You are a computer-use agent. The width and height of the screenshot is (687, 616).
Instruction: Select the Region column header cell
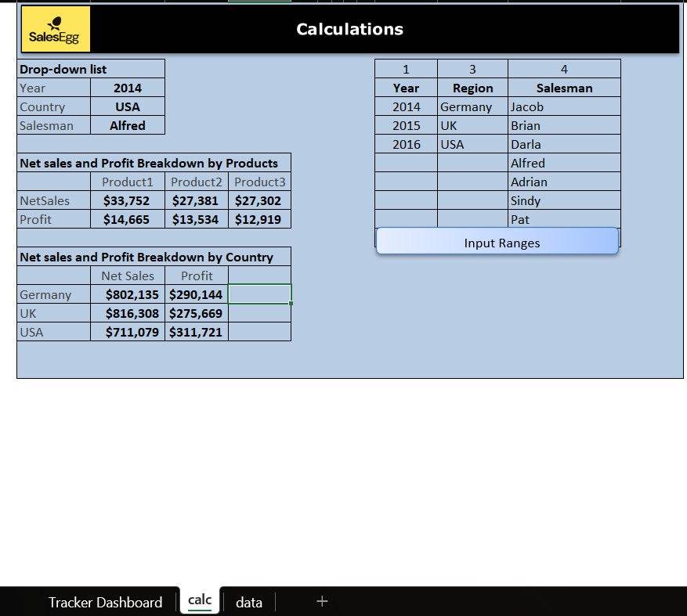472,88
